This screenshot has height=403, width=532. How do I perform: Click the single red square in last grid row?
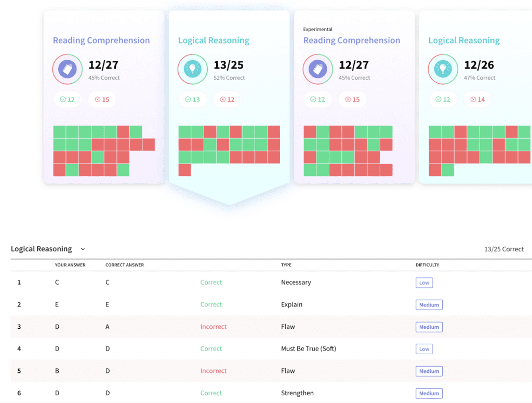coord(184,170)
